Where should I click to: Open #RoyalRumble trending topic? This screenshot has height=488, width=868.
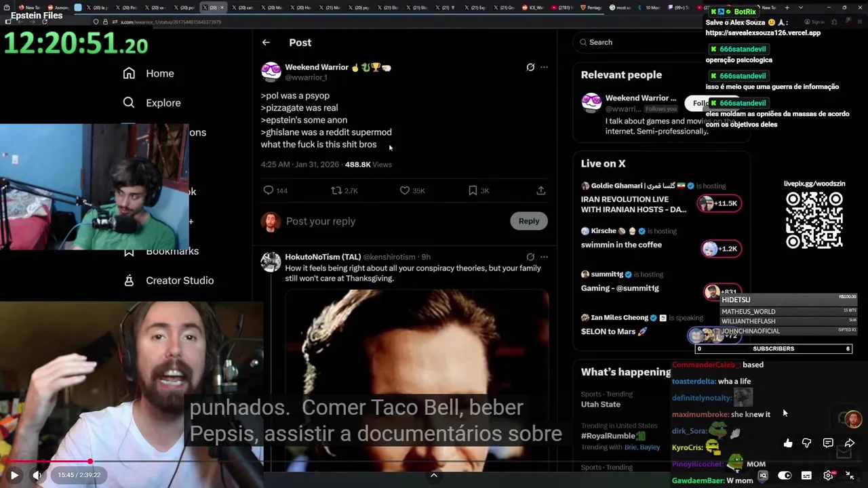tap(613, 436)
